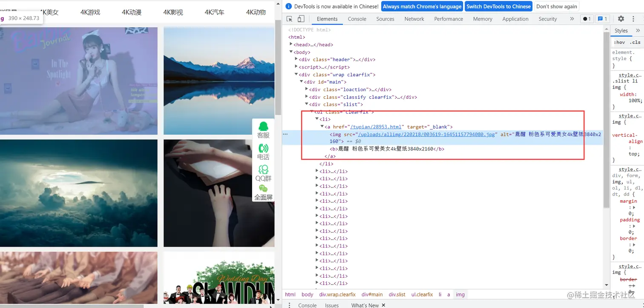The width and height of the screenshot is (644, 308).
Task: Expand the script element node
Action: [x=296, y=67]
